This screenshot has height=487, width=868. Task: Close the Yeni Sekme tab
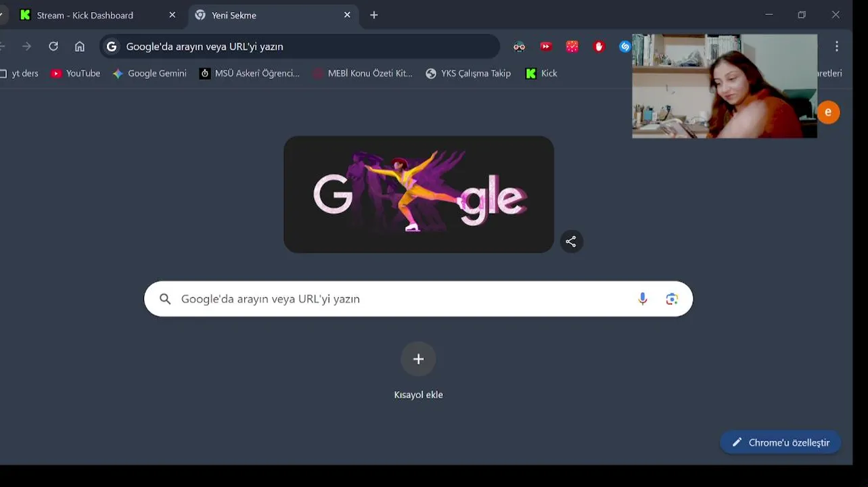(x=347, y=15)
